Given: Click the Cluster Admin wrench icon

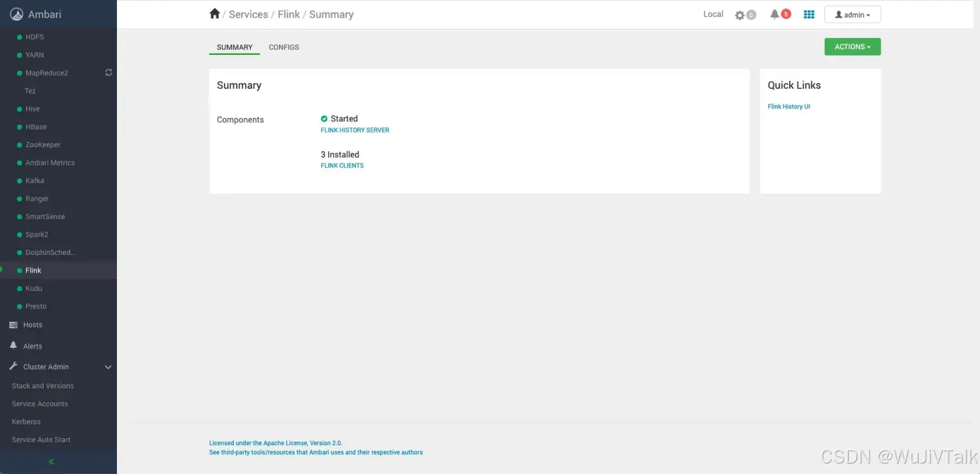Looking at the screenshot, I should coord(13,367).
